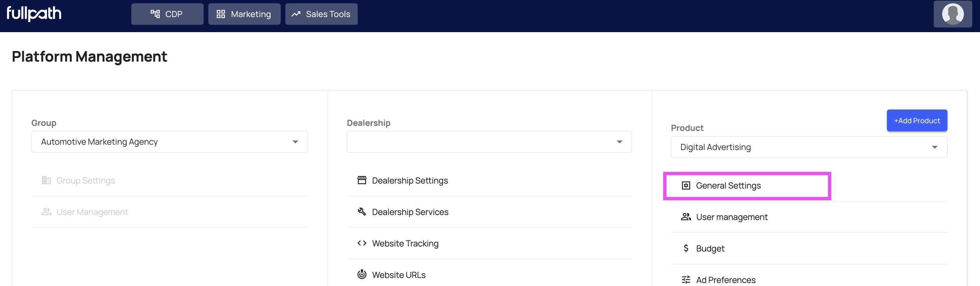The height and width of the screenshot is (286, 980).
Task: Click the Ad Preferences sliders icon
Action: point(686,280)
